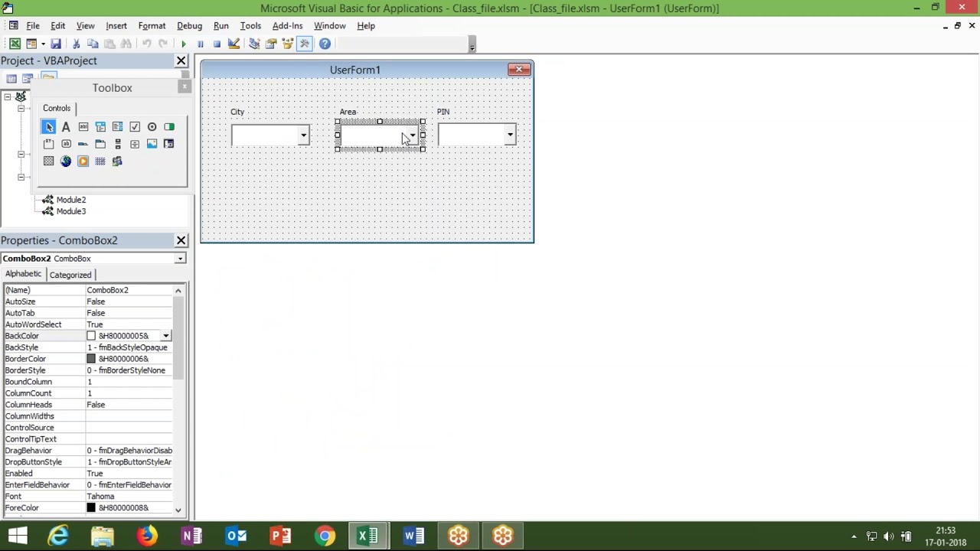Open the Format menu
Image resolution: width=980 pixels, height=551 pixels.
[152, 26]
